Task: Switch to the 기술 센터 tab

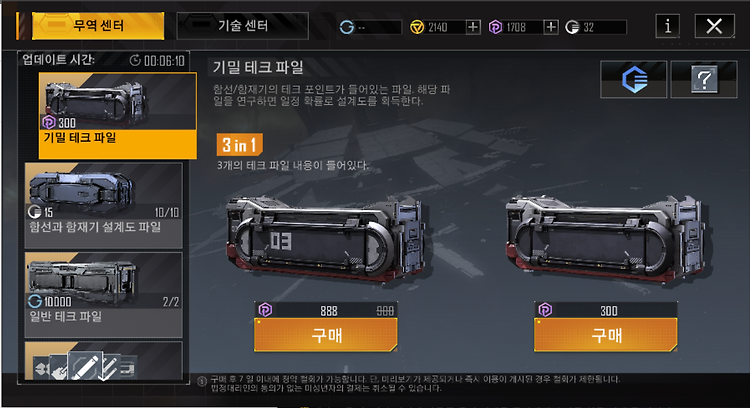Action: [243, 26]
